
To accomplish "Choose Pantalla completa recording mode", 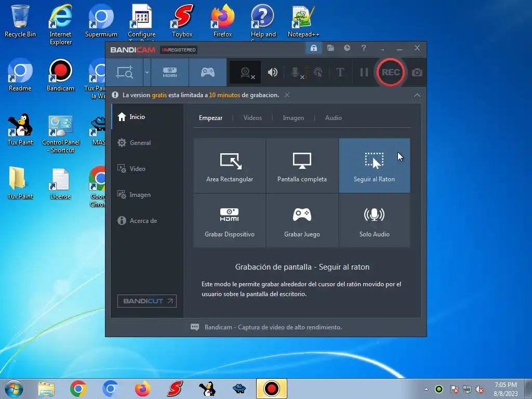I will (302, 166).
